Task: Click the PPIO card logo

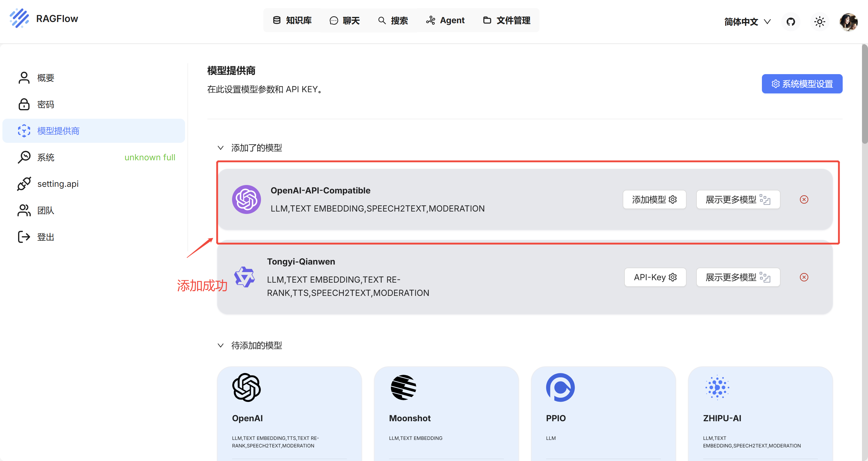Action: point(560,387)
